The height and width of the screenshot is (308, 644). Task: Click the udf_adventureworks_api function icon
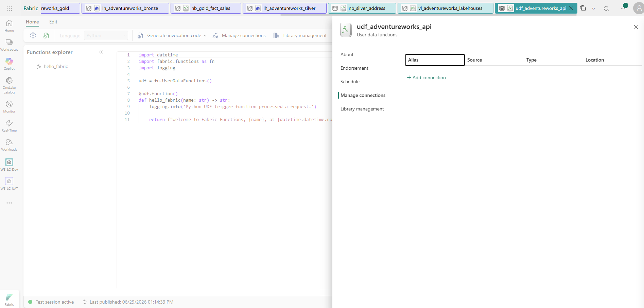pyautogui.click(x=346, y=30)
